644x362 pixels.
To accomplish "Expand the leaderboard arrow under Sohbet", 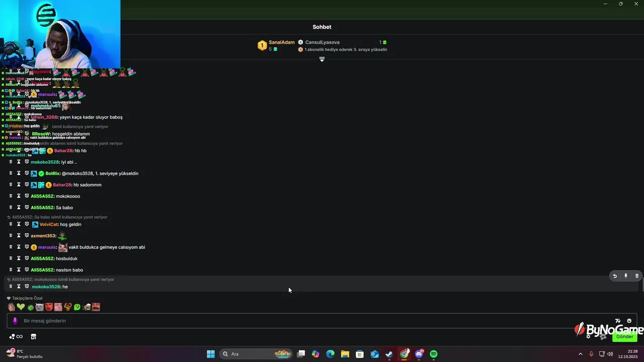I will (x=322, y=59).
